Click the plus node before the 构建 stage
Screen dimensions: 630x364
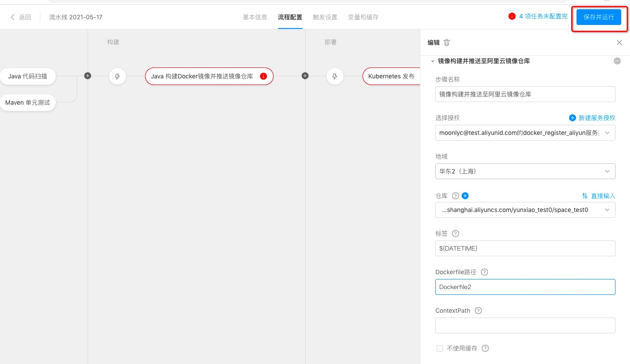88,76
